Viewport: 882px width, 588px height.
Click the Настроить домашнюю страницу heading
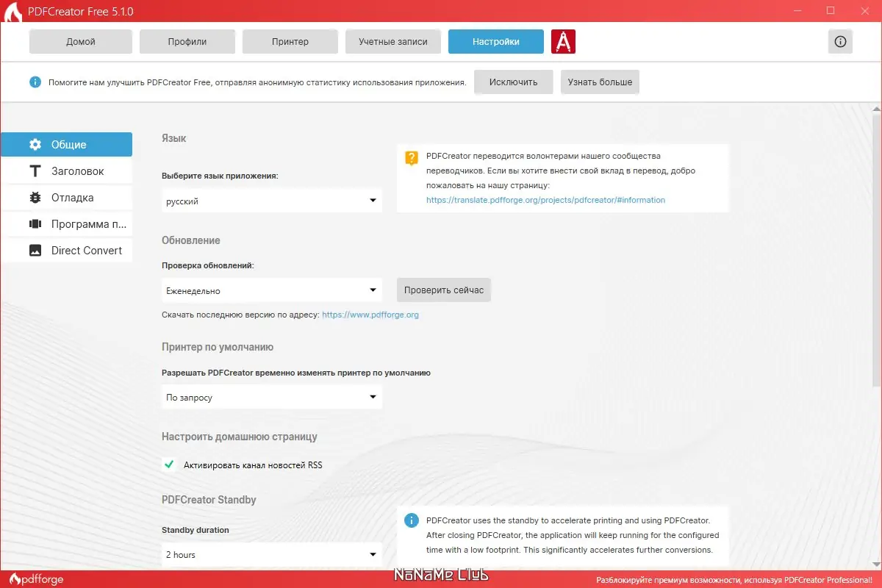pyautogui.click(x=240, y=437)
